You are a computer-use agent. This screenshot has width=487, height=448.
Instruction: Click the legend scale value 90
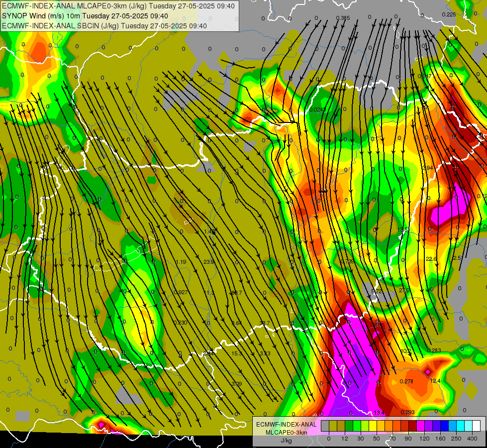click(x=408, y=439)
